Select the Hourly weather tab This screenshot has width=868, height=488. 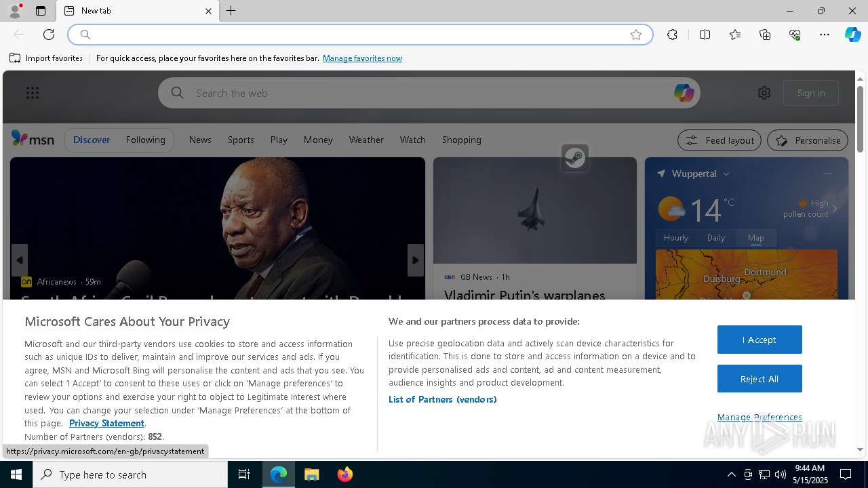click(676, 238)
